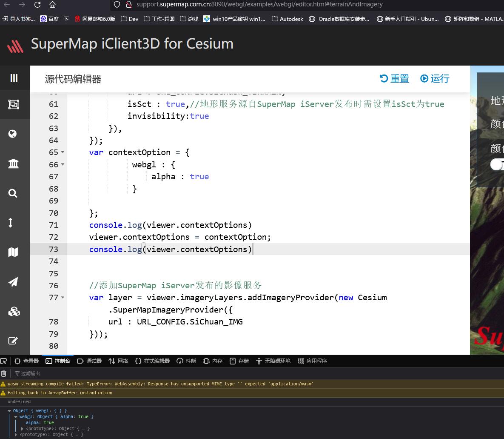Switch to the 网络 network tab
Screen dimensions: 504x439
118,361
